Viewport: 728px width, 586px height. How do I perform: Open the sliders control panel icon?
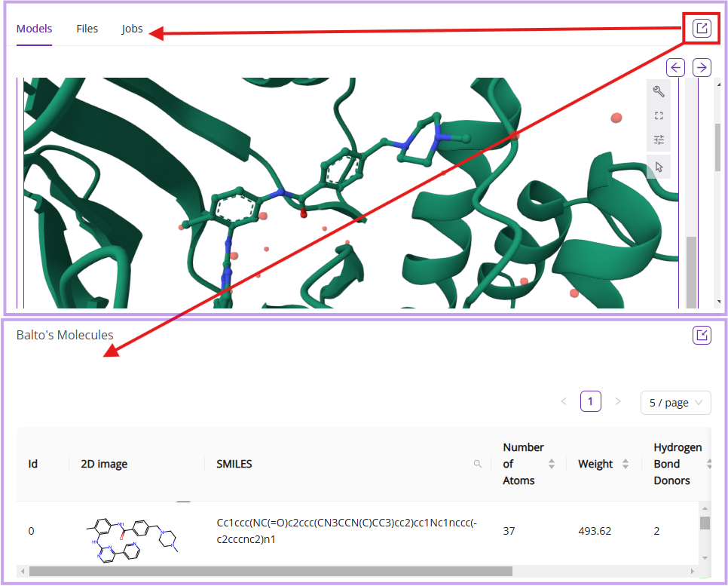click(x=659, y=140)
